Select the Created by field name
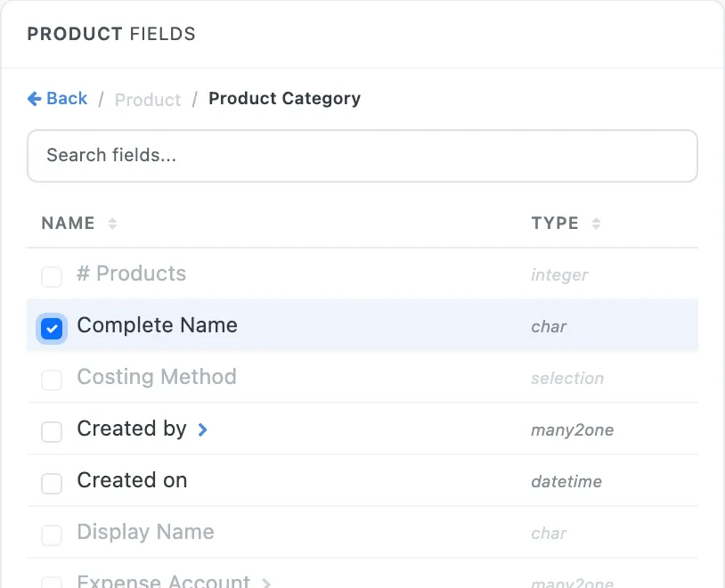Viewport: 725px width, 588px height. tap(132, 429)
